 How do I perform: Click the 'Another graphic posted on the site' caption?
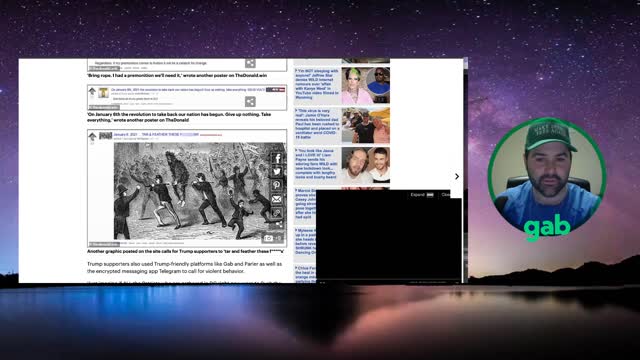click(185, 251)
